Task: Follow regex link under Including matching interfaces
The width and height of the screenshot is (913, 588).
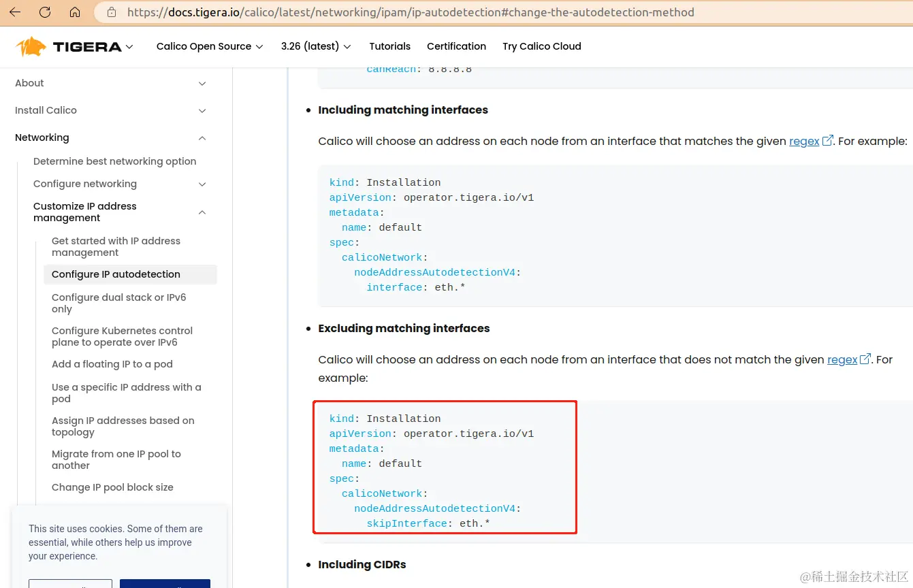Action: (804, 141)
